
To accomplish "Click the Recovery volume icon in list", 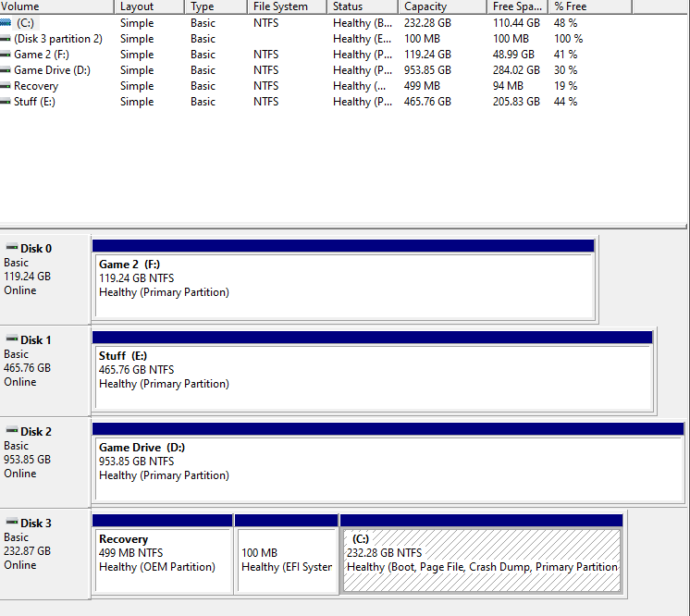I will (x=6, y=86).
